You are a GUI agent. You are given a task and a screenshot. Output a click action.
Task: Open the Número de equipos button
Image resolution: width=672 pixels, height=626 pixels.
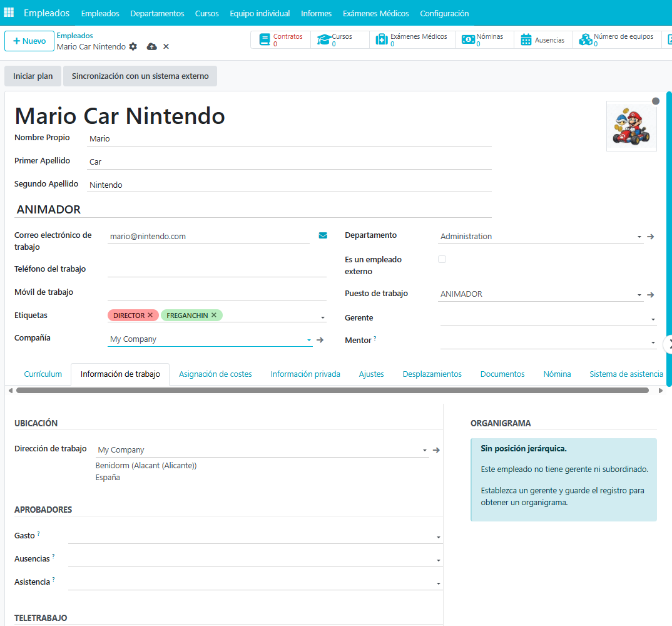click(x=617, y=40)
